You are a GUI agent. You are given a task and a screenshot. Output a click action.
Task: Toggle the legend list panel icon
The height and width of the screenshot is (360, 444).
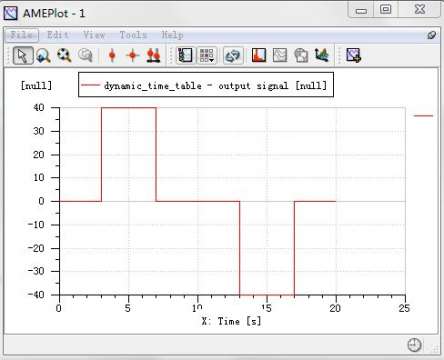click(185, 55)
